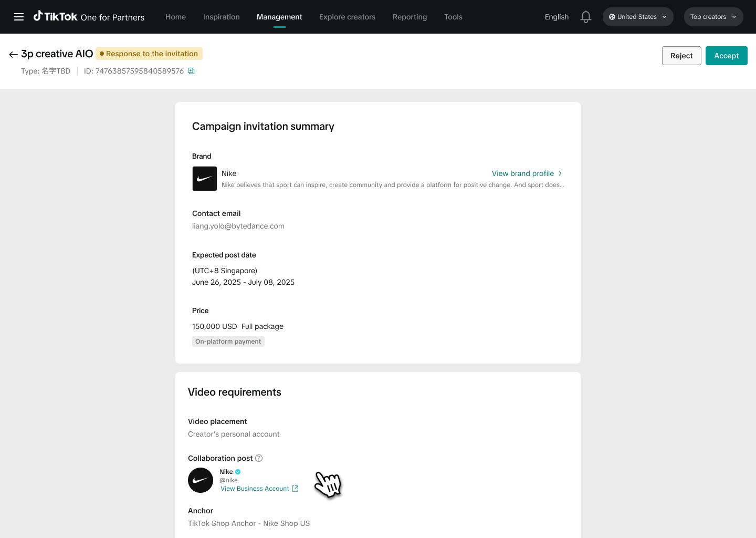Select the Management tab
756x538 pixels.
point(279,17)
